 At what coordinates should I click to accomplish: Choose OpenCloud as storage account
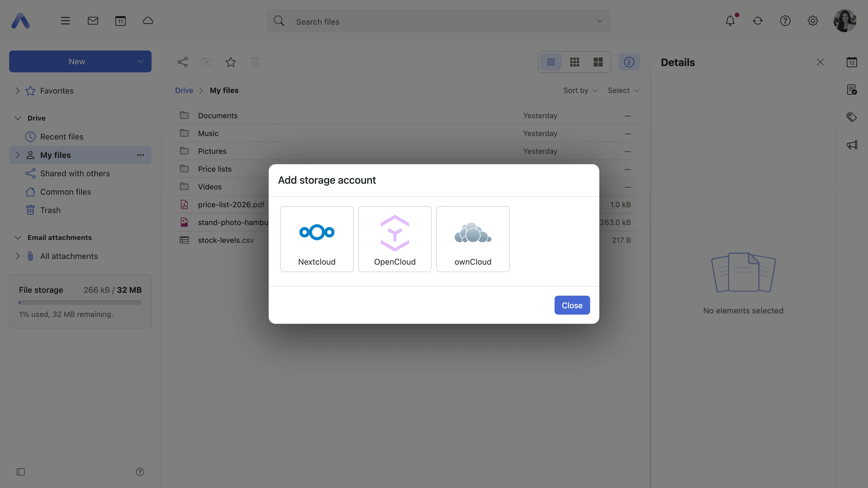pyautogui.click(x=395, y=239)
